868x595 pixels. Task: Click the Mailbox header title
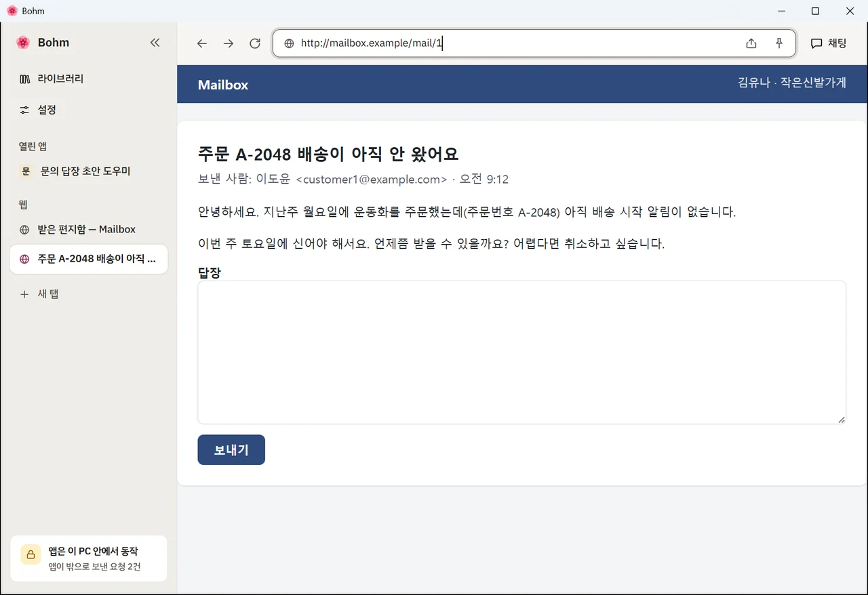223,85
